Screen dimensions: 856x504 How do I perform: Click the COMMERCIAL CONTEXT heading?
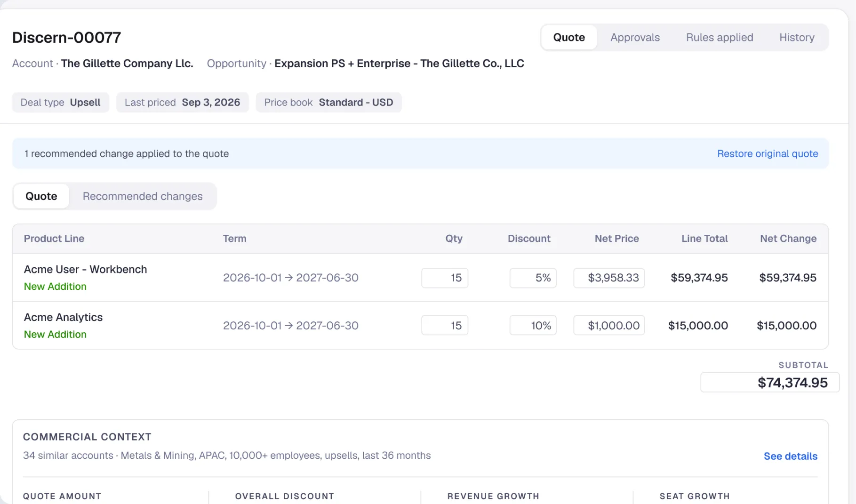[x=87, y=437]
